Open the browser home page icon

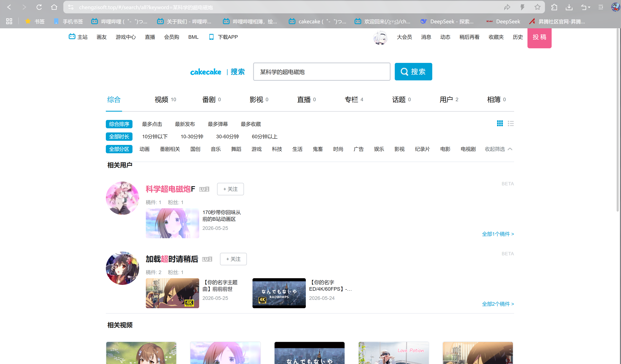click(x=54, y=7)
